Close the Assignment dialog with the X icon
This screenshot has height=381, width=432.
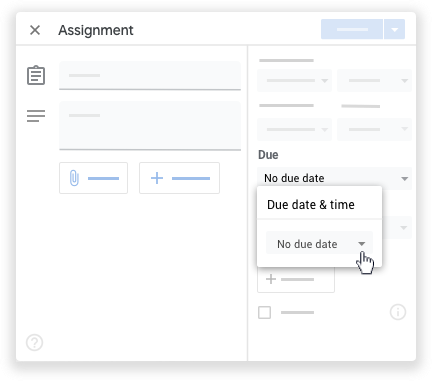point(35,30)
